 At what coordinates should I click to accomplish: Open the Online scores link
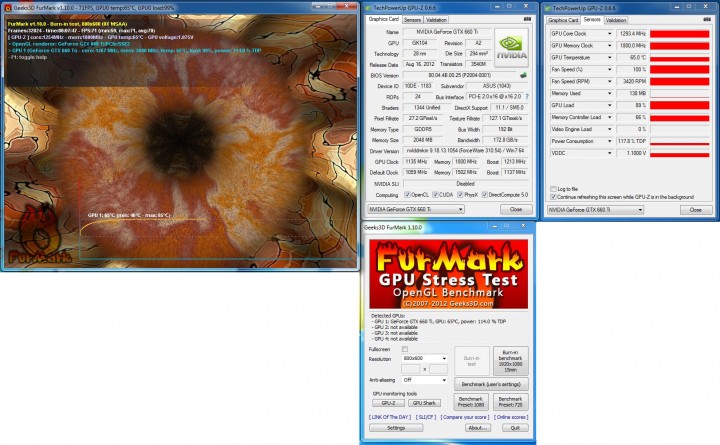511,417
